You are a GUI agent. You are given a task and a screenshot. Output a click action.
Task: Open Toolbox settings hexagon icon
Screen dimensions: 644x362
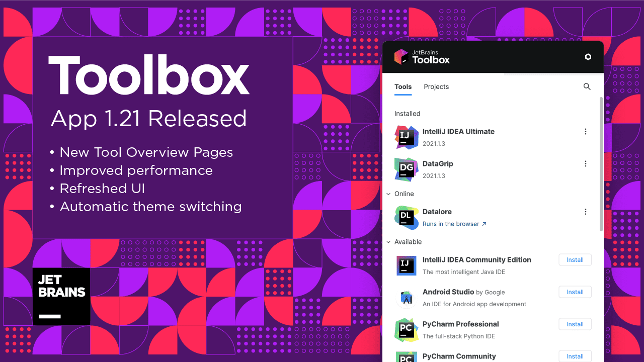[x=588, y=57]
